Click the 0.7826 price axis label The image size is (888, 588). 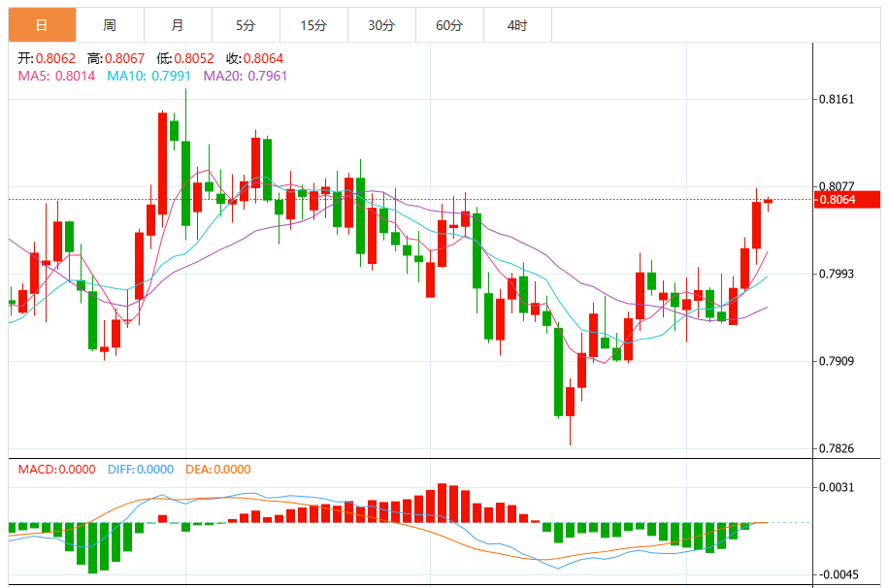pyautogui.click(x=837, y=448)
